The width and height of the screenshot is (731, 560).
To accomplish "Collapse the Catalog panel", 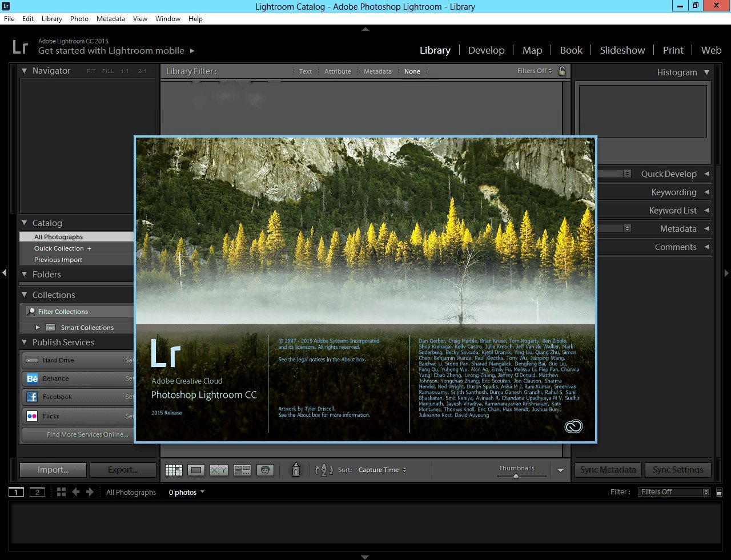I will [24, 223].
